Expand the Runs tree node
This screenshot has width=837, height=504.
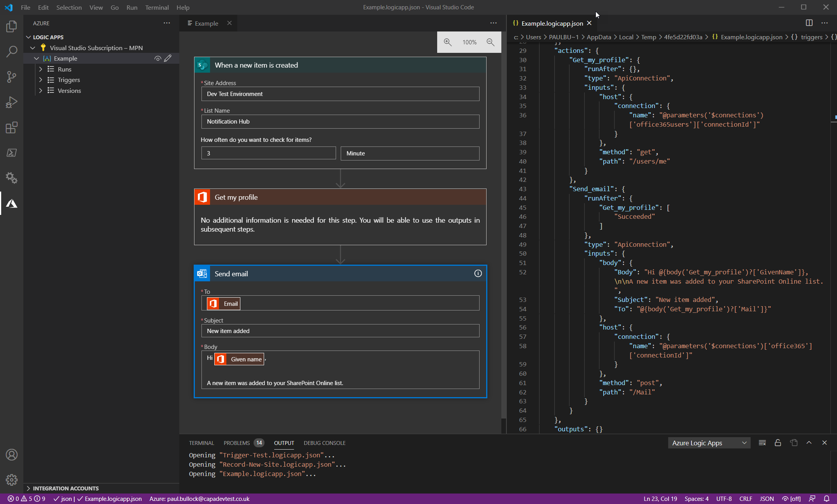40,69
